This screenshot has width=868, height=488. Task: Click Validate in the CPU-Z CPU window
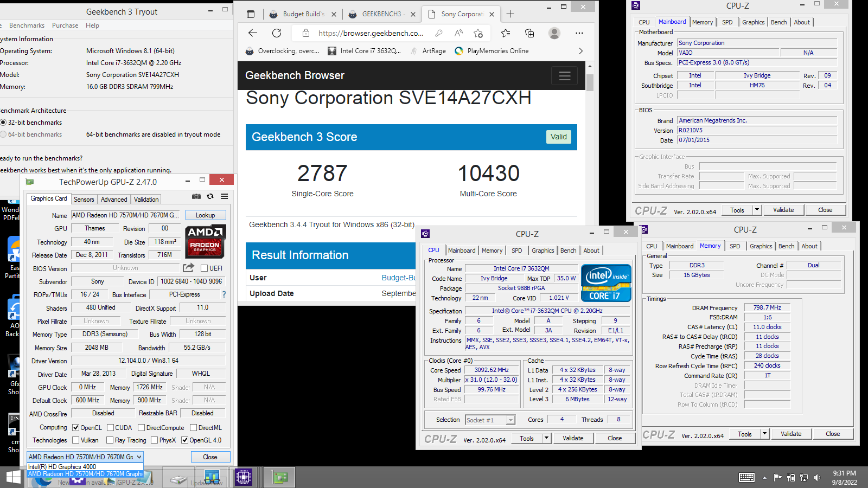(573, 438)
